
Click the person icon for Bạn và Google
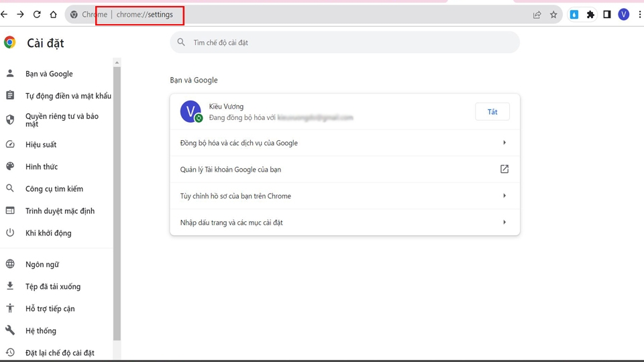(10, 74)
